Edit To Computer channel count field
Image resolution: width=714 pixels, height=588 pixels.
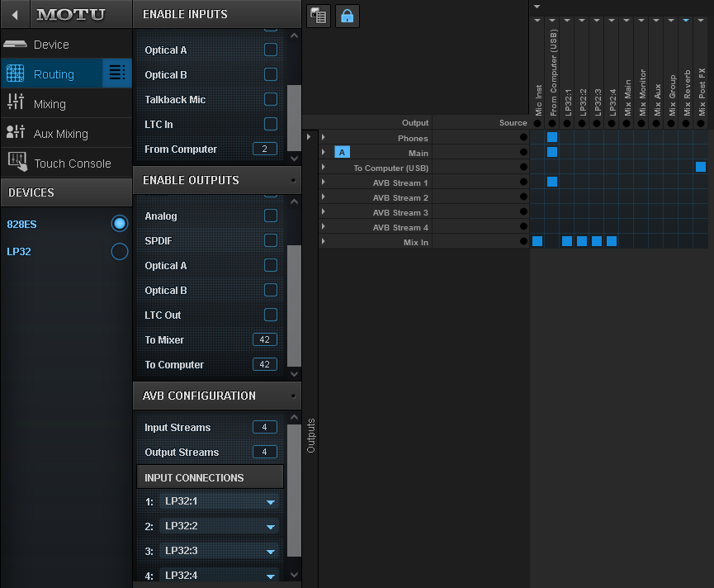[265, 364]
